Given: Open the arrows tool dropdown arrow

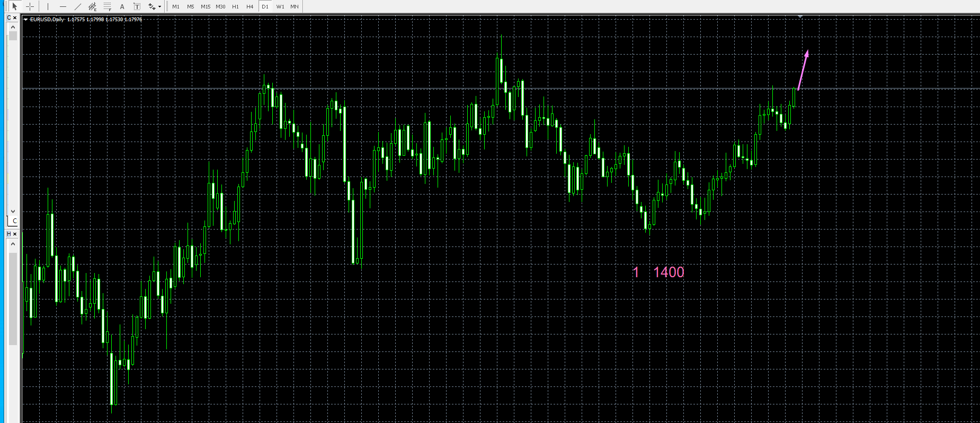Looking at the screenshot, I should (159, 7).
